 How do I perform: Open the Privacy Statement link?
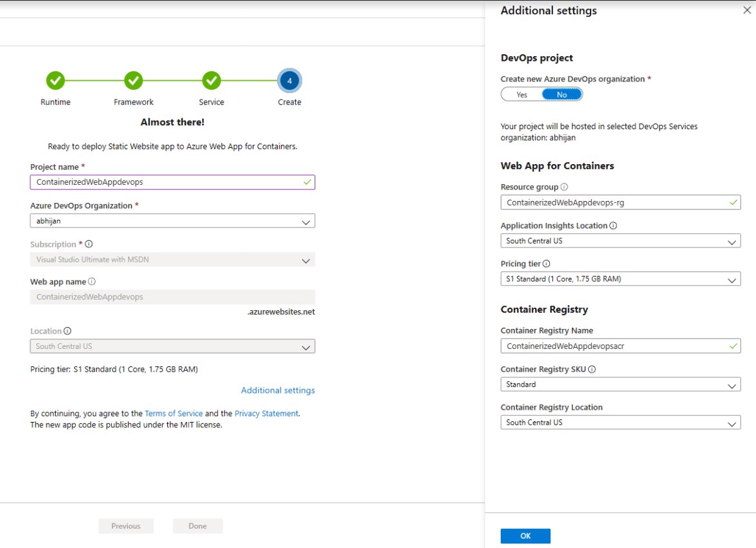[266, 414]
